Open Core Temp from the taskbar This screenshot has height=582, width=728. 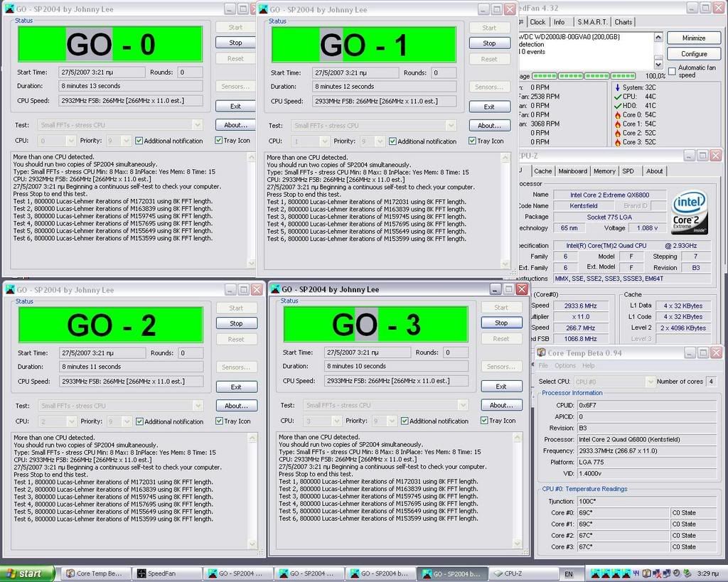pyautogui.click(x=95, y=573)
